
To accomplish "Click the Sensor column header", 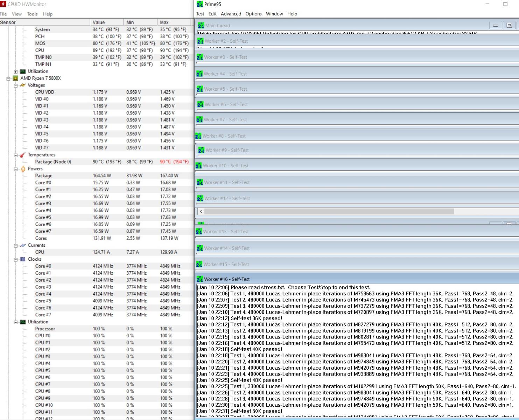I will coord(45,22).
